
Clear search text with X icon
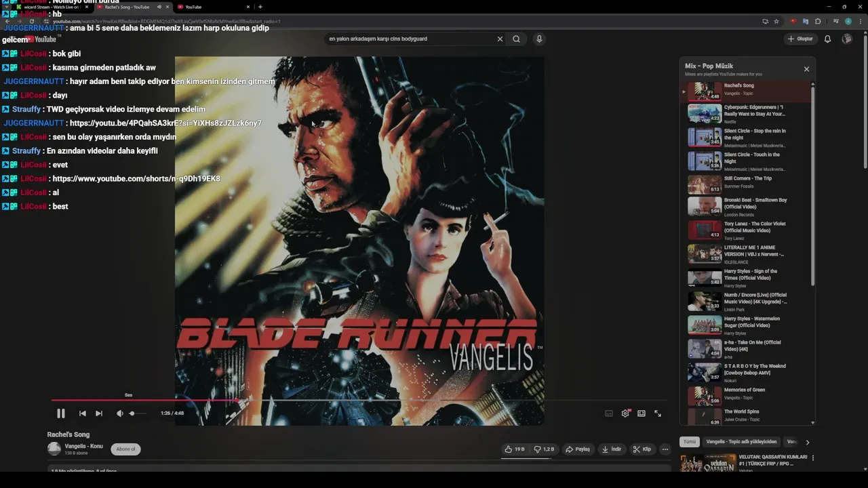tap(500, 39)
